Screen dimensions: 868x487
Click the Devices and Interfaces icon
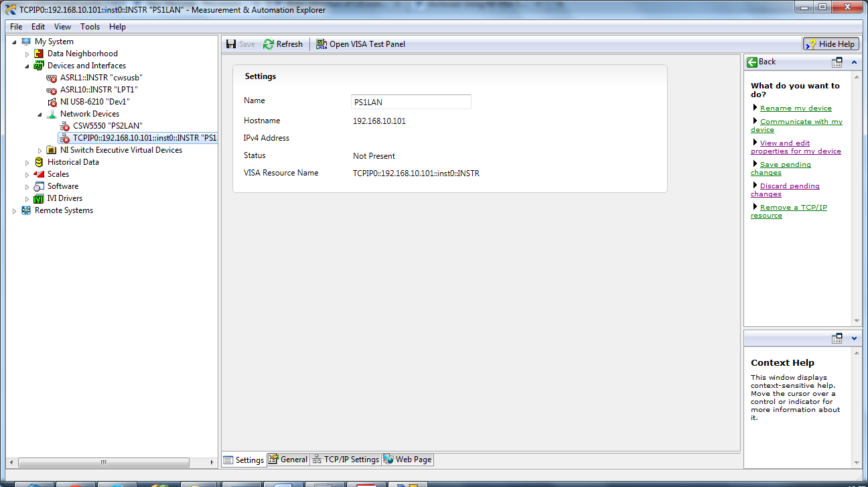point(39,66)
